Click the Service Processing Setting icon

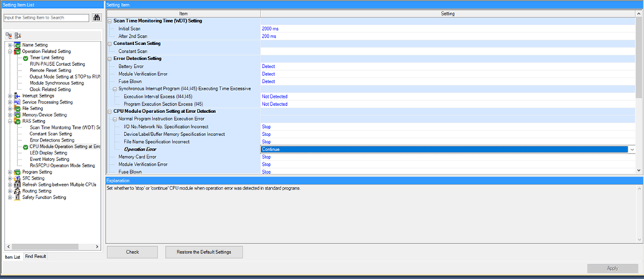point(17,102)
